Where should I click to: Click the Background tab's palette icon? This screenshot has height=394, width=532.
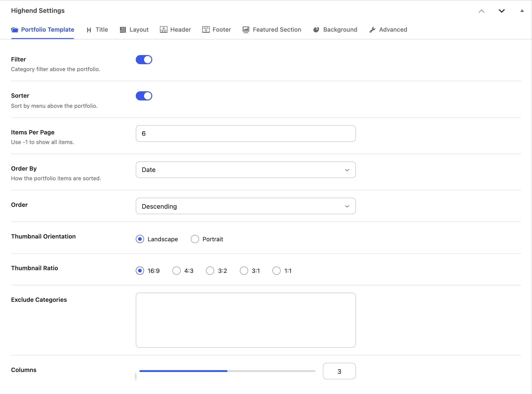[x=316, y=30]
